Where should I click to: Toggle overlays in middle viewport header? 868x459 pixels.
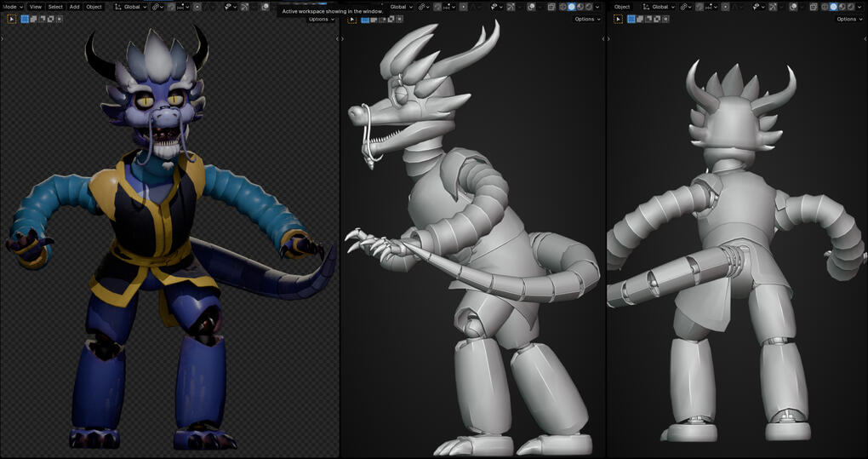(531, 7)
